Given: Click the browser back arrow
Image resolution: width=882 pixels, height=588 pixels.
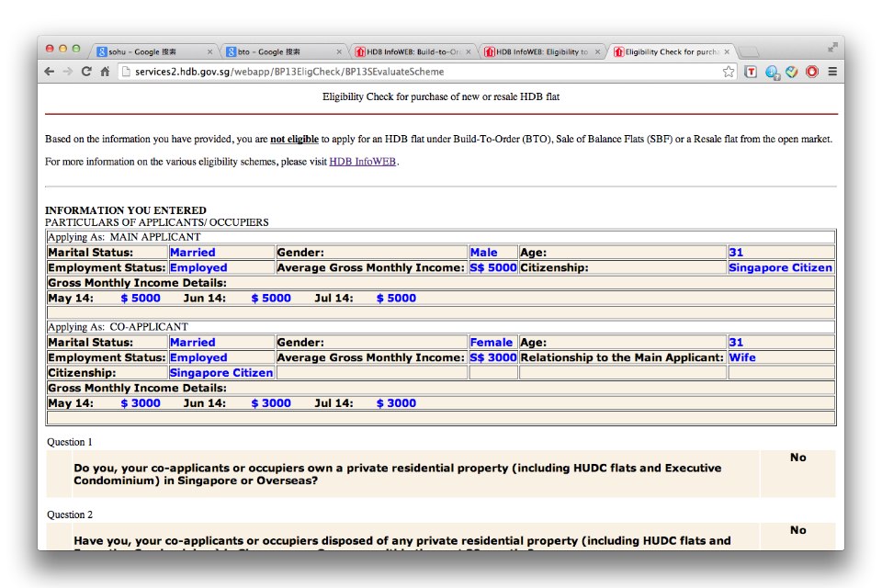Looking at the screenshot, I should (50, 72).
